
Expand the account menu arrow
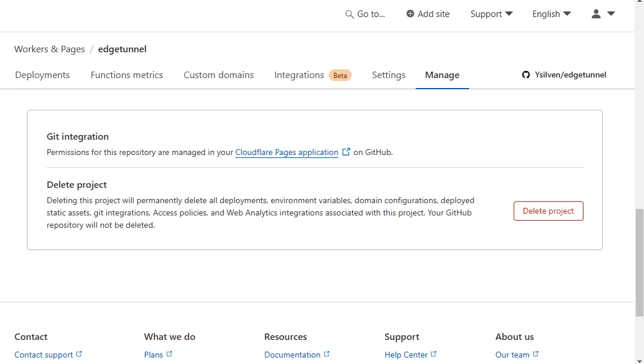coord(611,14)
